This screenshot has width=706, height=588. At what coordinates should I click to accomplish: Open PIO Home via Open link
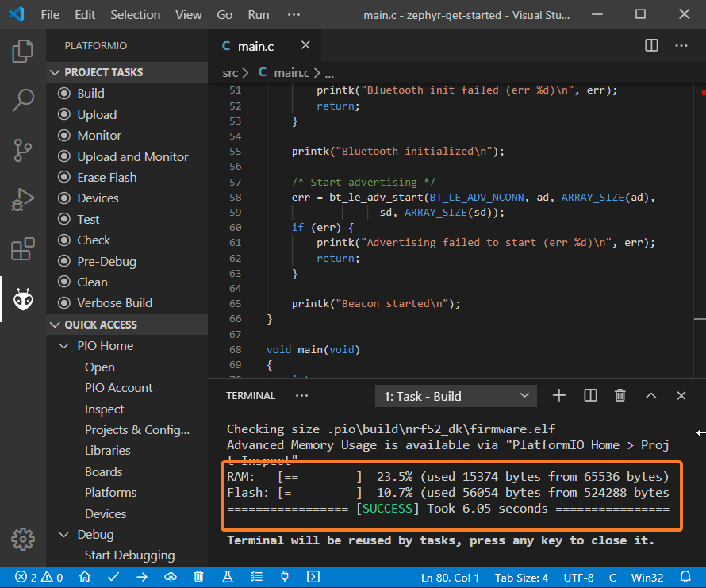coord(99,367)
